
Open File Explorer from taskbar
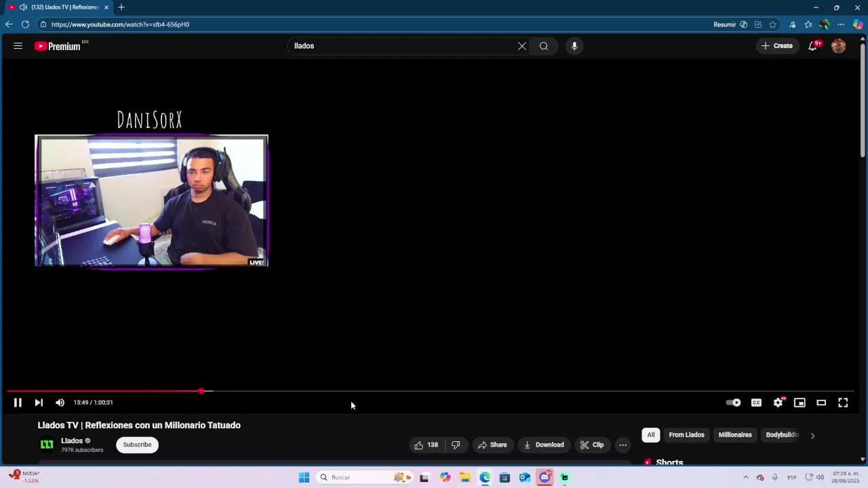pos(465,477)
